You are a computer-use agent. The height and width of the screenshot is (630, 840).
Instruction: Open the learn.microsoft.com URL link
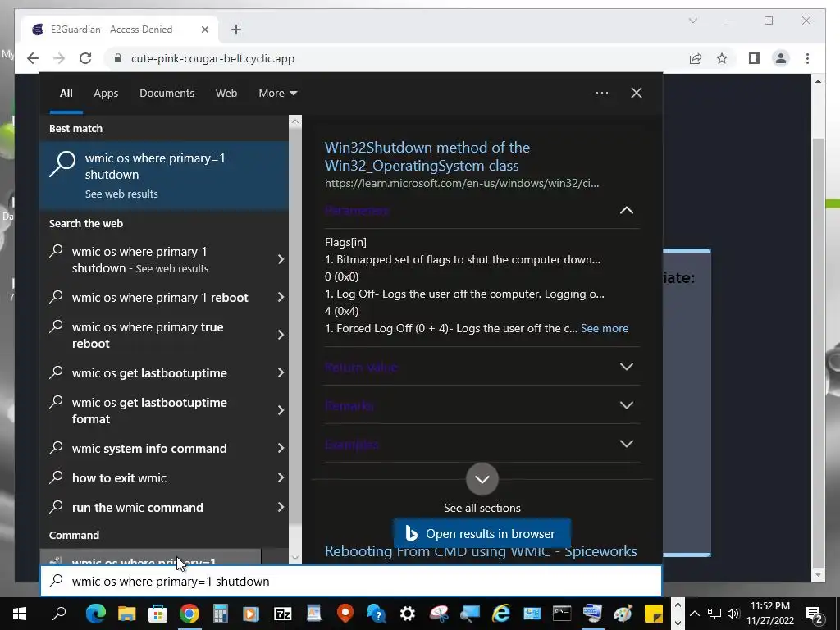point(462,183)
